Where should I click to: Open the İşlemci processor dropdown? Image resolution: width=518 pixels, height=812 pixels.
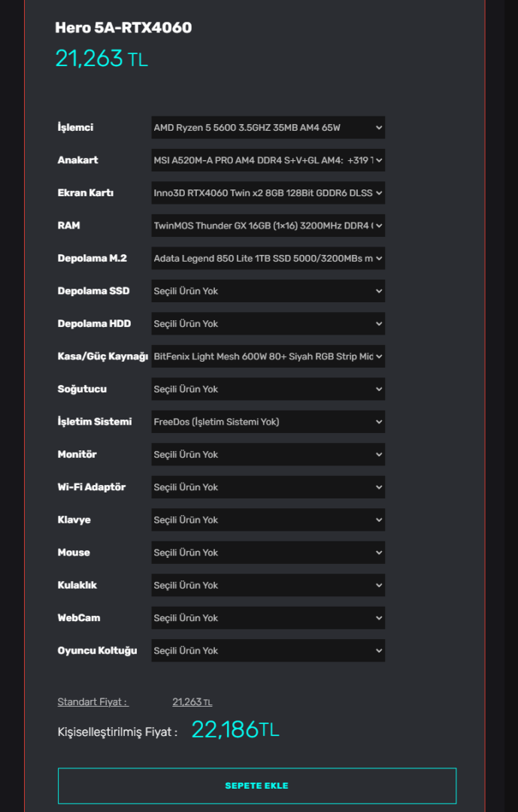(x=268, y=128)
